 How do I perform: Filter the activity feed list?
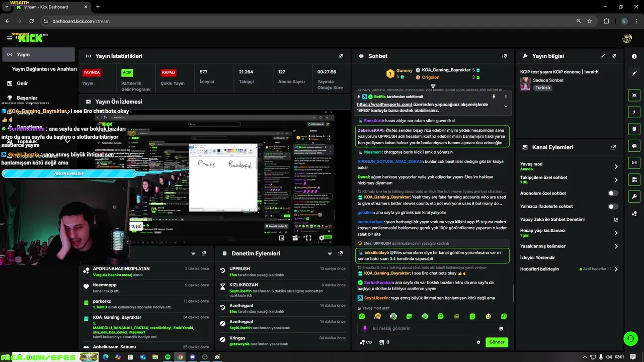pos(193,253)
